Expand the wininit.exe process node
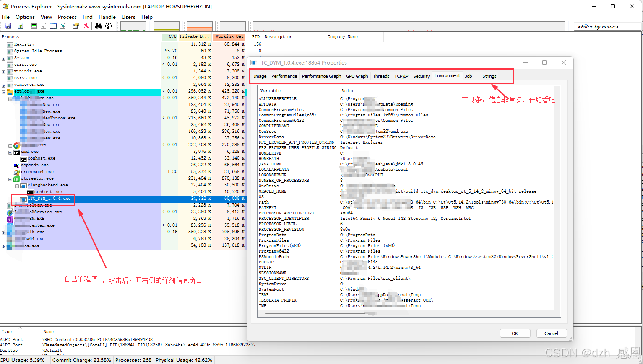643x364 pixels. [3, 72]
